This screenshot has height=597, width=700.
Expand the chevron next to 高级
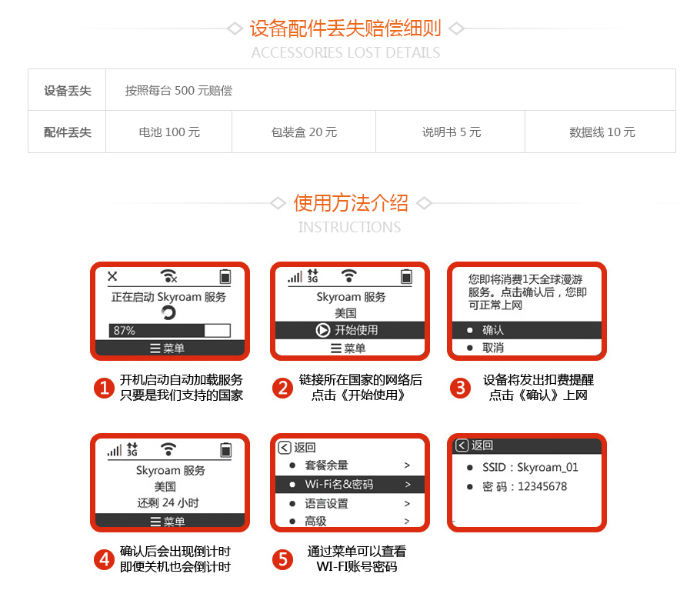(x=407, y=521)
